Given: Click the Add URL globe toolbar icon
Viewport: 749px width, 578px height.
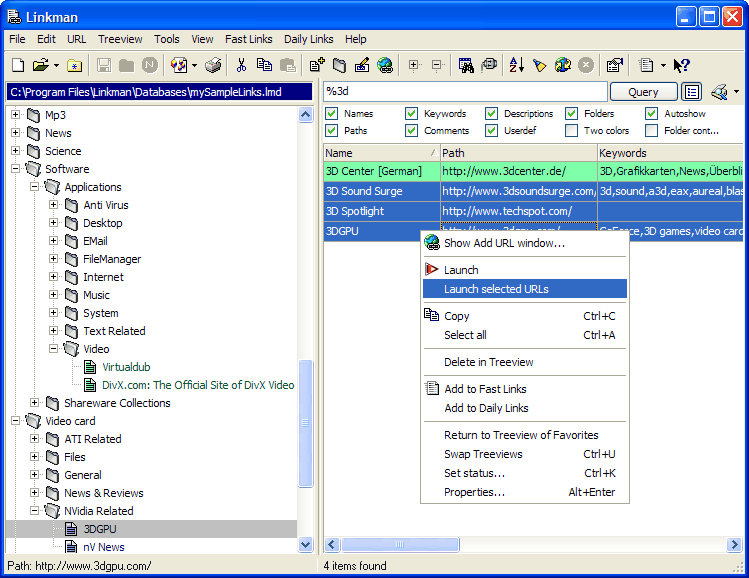Looking at the screenshot, I should coord(385,65).
